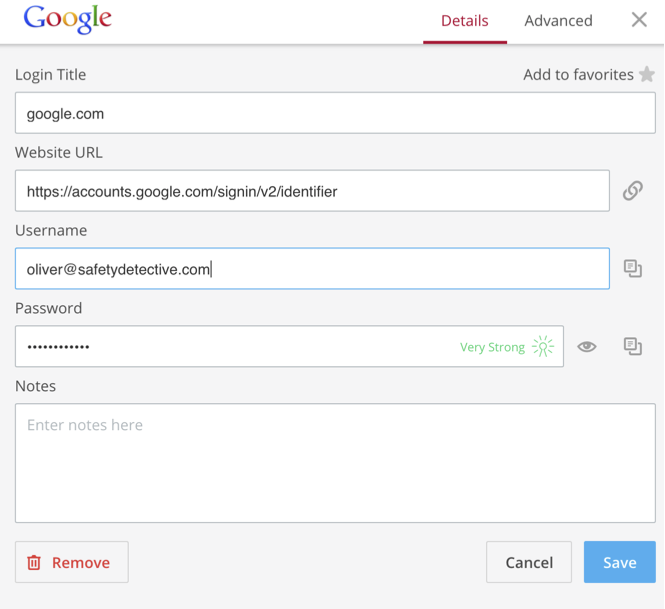Viewport: 665px width, 609px height.
Task: Click the Notes text area
Action: (x=335, y=463)
